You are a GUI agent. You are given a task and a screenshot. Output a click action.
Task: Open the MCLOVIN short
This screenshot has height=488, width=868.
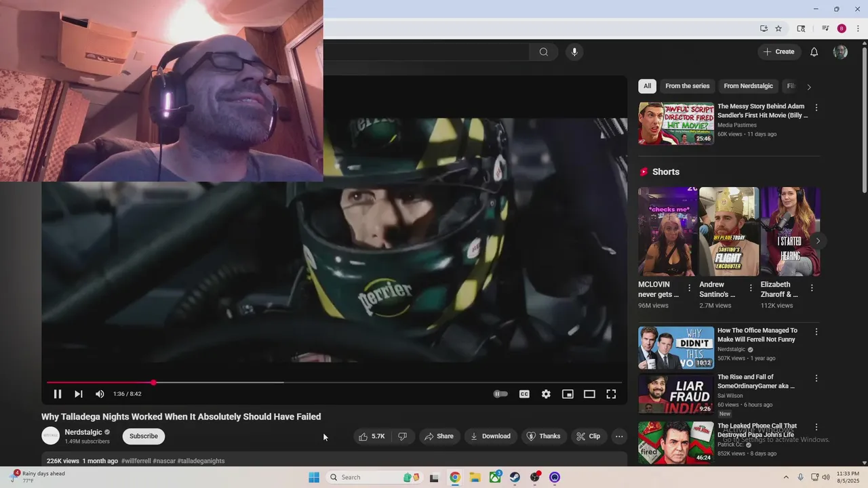point(667,232)
